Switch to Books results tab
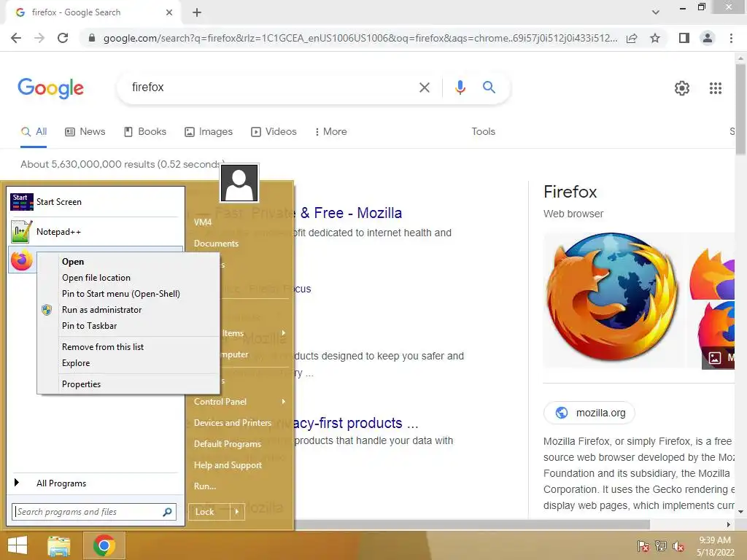 click(145, 132)
